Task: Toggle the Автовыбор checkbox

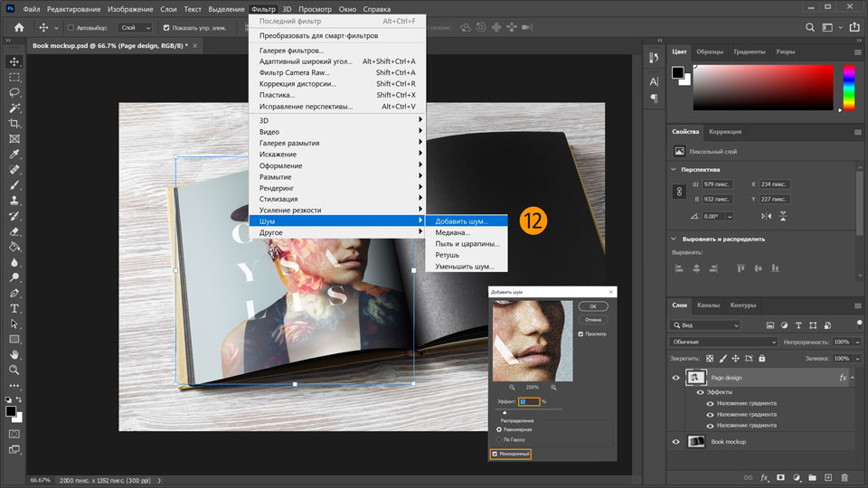Action: [x=71, y=28]
